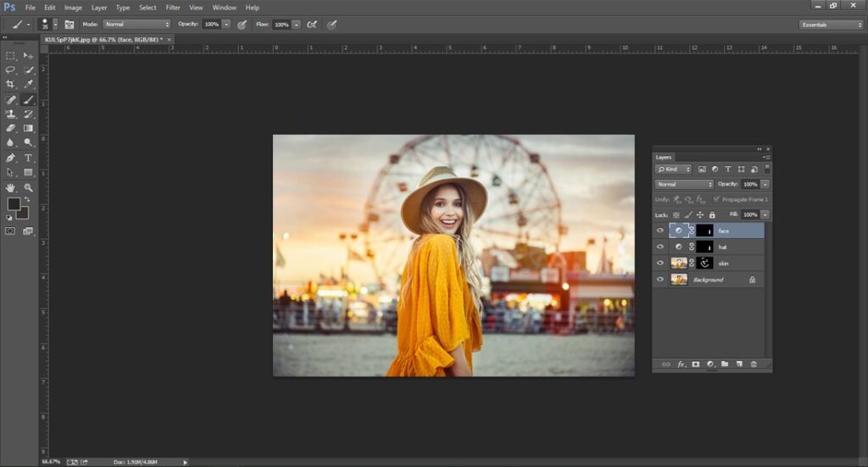868x467 pixels.
Task: Expand layer Fill dropdown arrow
Action: tap(765, 214)
